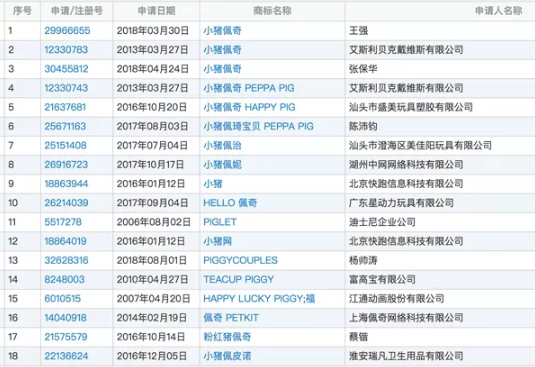This screenshot has width=535, height=367.
Task: Open registration number 26916723
Action: pyautogui.click(x=66, y=165)
